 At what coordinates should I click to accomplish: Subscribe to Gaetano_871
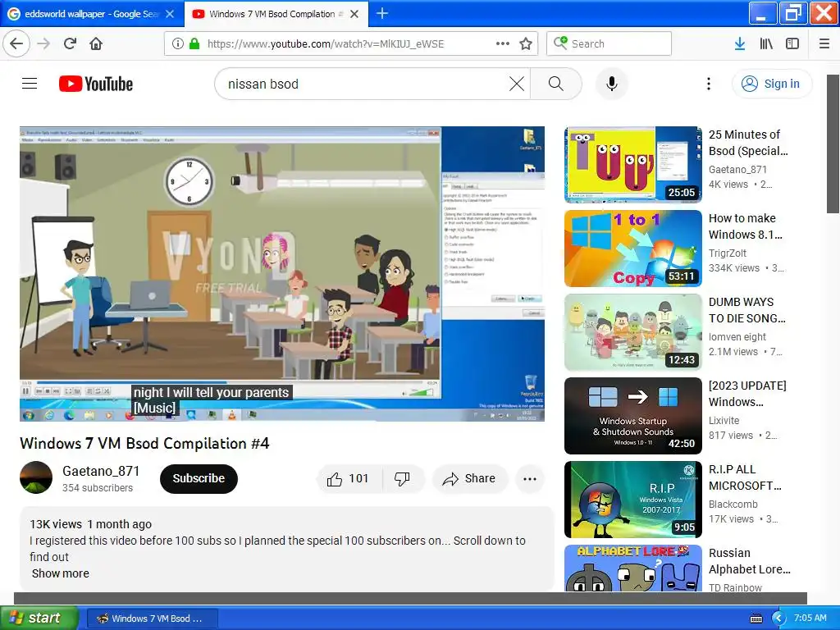(199, 478)
